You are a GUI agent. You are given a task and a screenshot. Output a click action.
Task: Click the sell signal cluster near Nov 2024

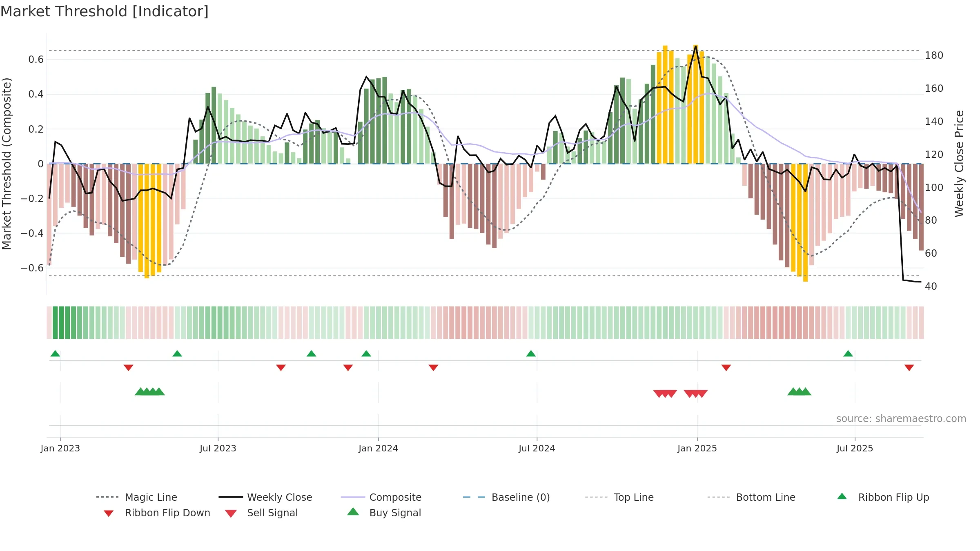pos(665,394)
